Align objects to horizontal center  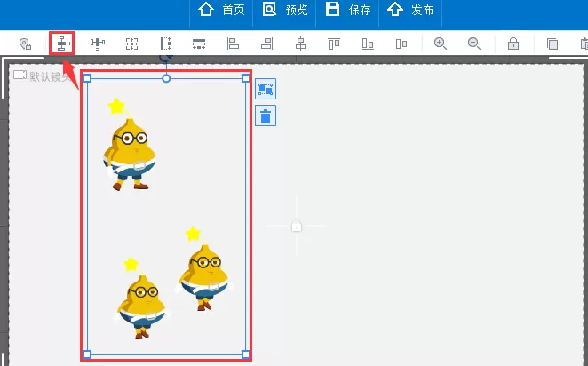[300, 44]
